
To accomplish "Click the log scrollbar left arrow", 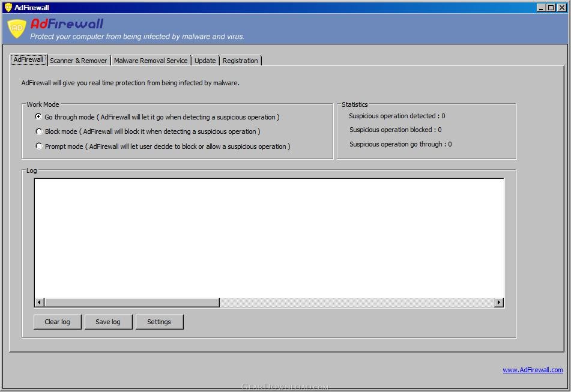I will pyautogui.click(x=40, y=303).
